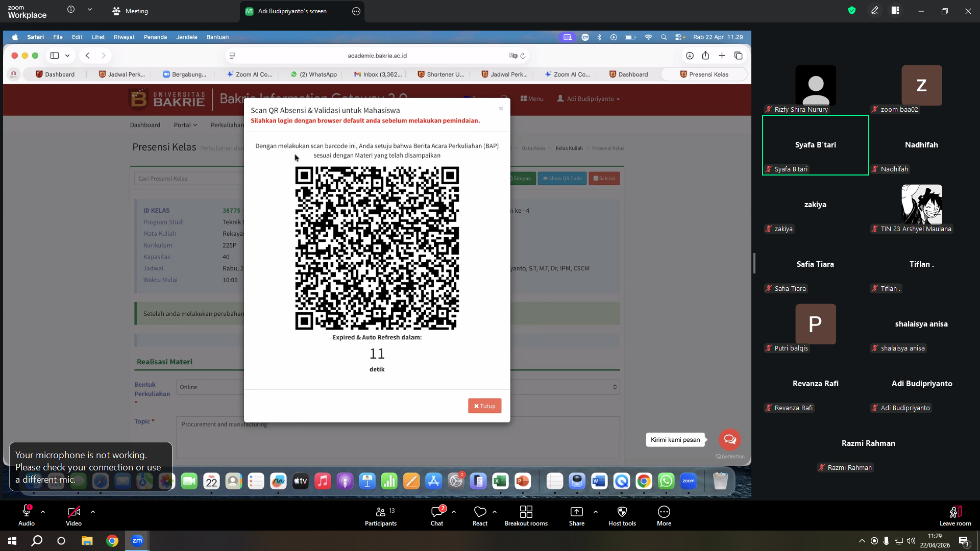Expand the caret next to Share
Viewport: 980px width, 551px height.
tap(596, 511)
